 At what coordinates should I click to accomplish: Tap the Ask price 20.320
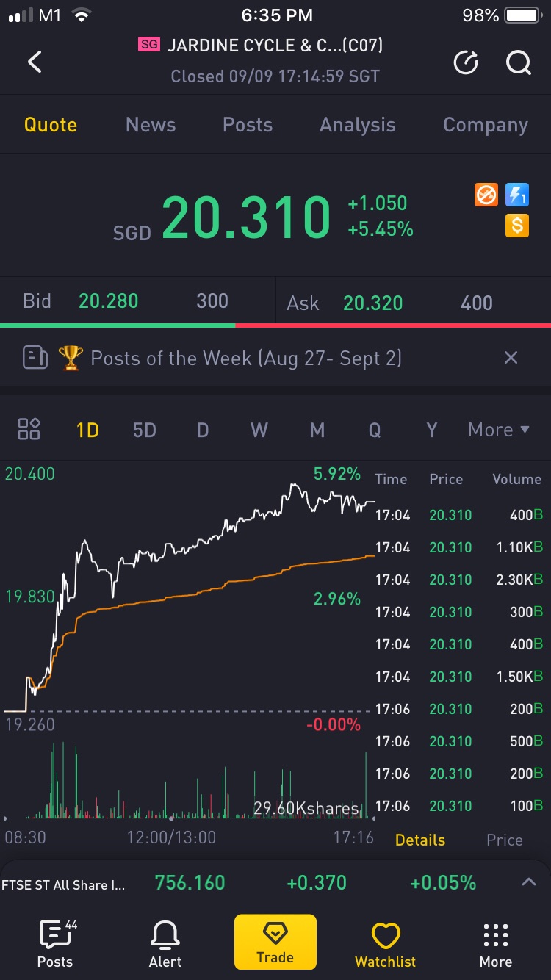click(373, 303)
